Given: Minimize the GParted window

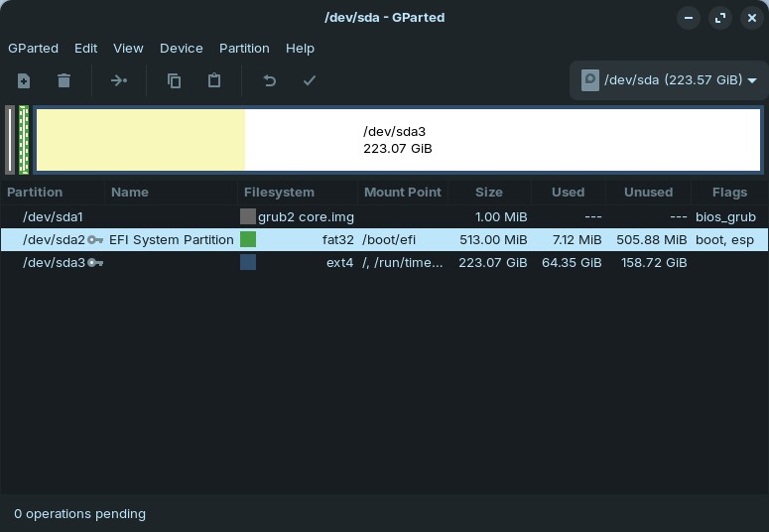Looking at the screenshot, I should tap(689, 18).
